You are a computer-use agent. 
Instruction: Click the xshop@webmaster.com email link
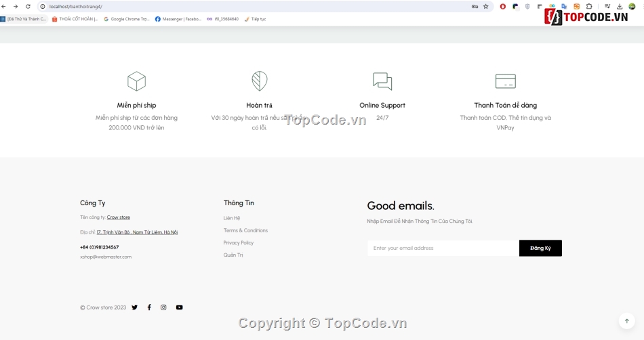coord(106,257)
